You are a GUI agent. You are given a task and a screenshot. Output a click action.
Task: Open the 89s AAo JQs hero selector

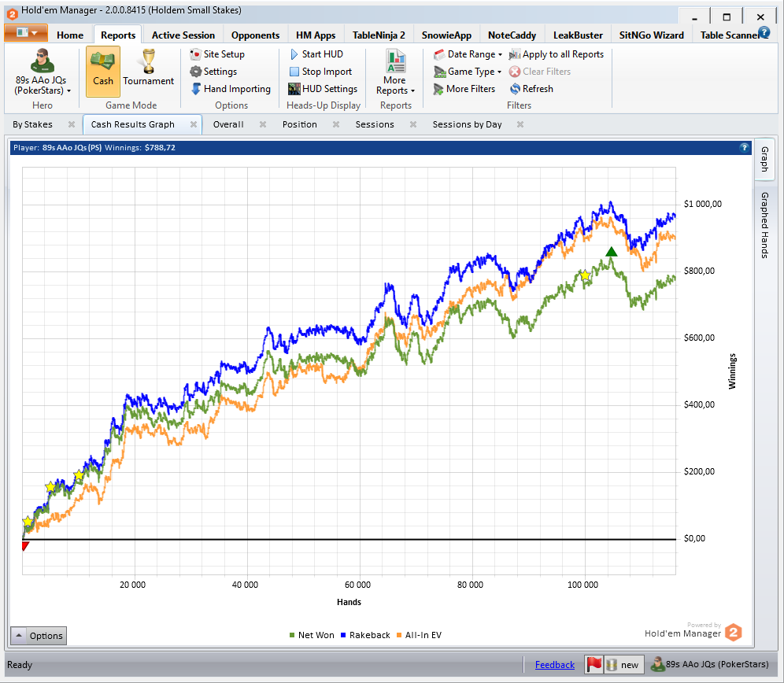(x=42, y=72)
